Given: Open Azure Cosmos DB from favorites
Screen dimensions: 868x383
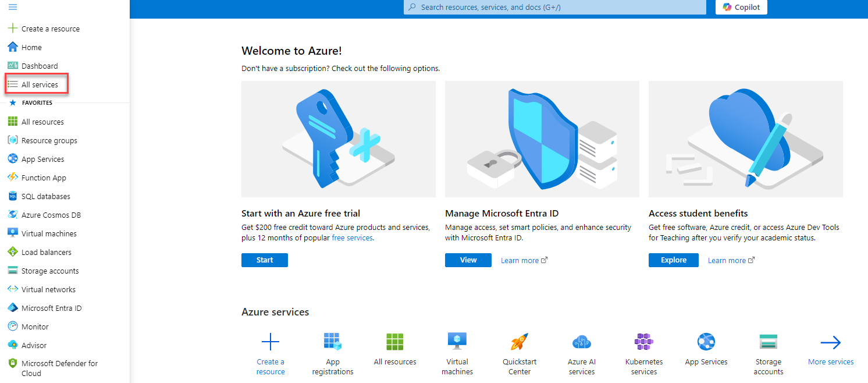Looking at the screenshot, I should coord(51,215).
